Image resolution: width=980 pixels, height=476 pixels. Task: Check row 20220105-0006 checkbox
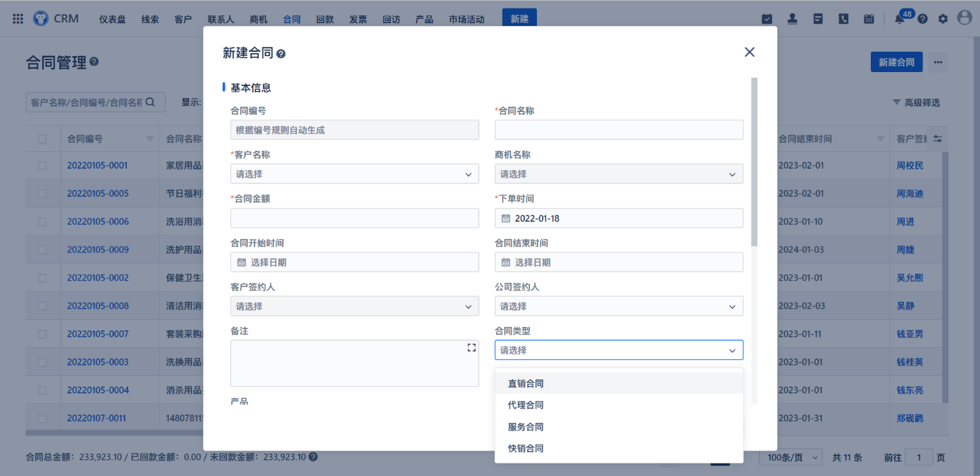pyautogui.click(x=42, y=222)
